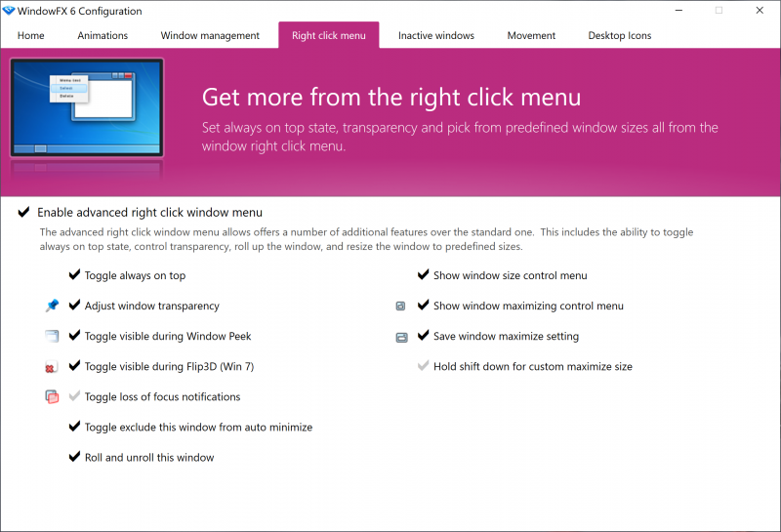Uncheck Toggle always on top
The image size is (781, 532).
(x=74, y=275)
